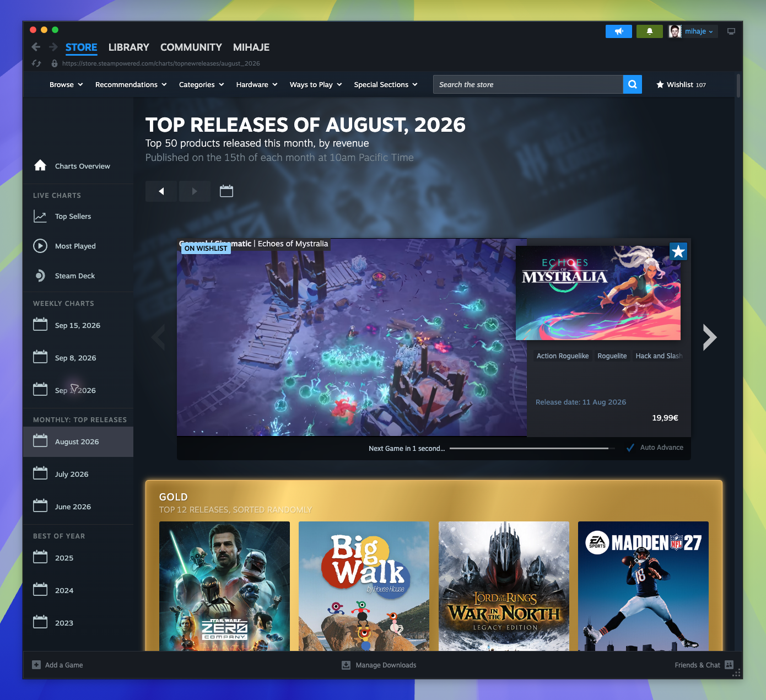The image size is (766, 700).
Task: Open the War in the North cover
Action: (x=504, y=586)
